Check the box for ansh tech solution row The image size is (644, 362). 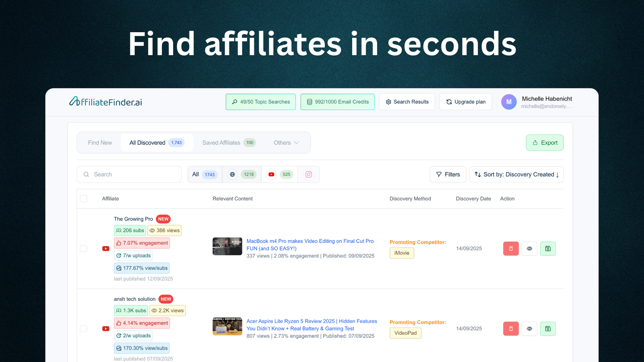tap(84, 329)
